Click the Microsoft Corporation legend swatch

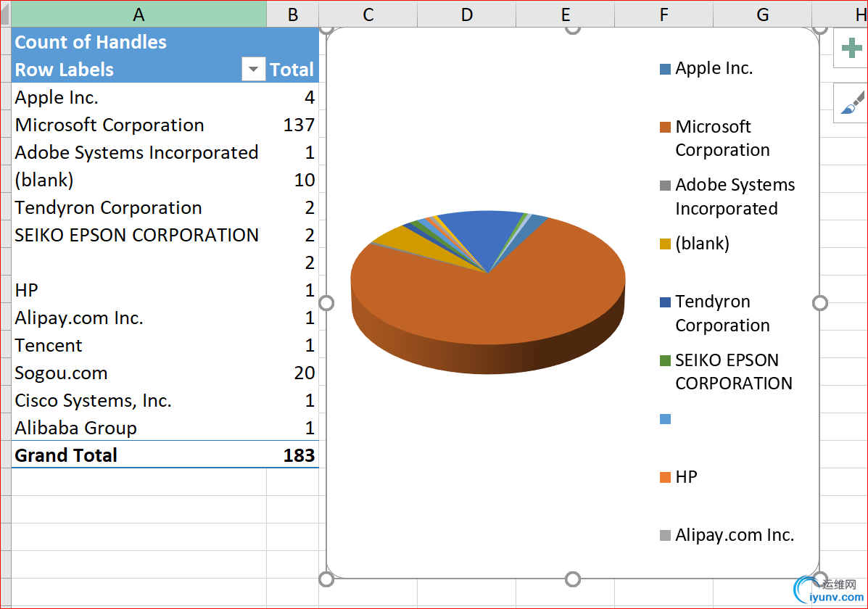(x=666, y=128)
